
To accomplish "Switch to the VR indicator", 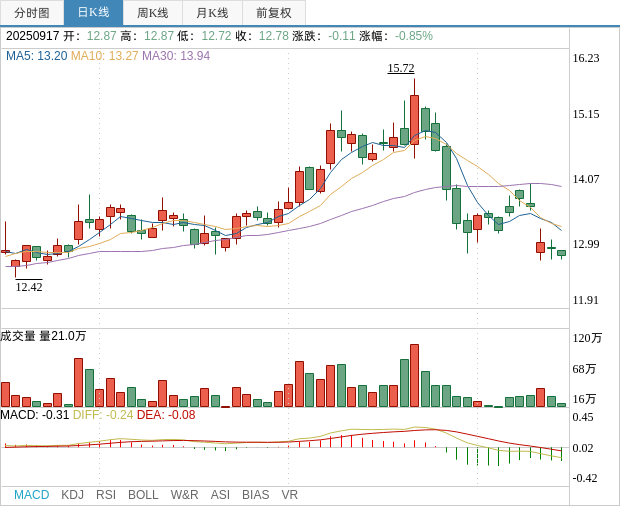I will tap(289, 495).
